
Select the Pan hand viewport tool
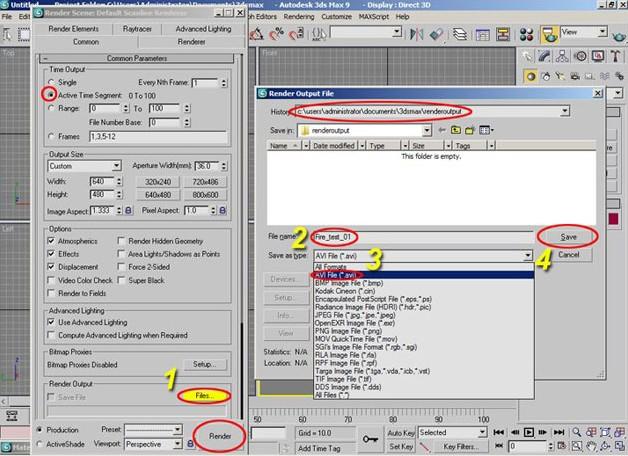[x=591, y=446]
